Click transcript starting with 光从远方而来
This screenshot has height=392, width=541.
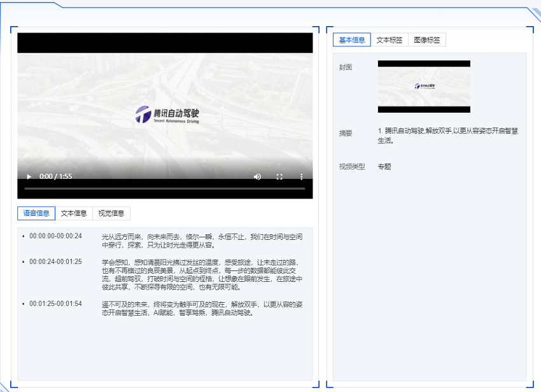coord(202,241)
